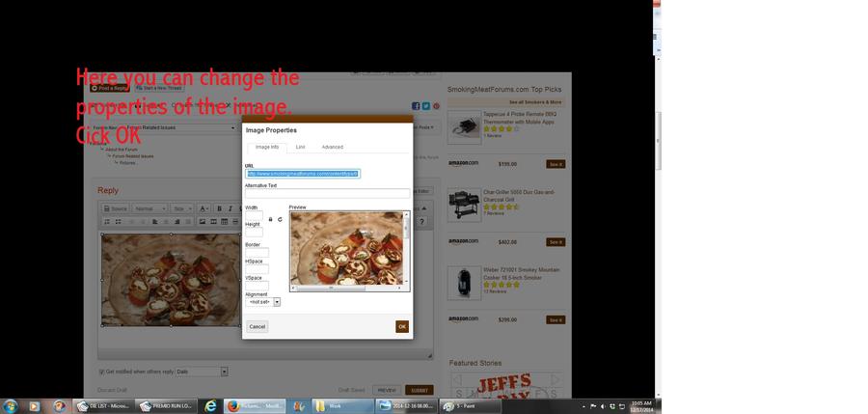Viewport: 868px width, 414px height.
Task: Switch to the Advanced tab
Action: [332, 147]
